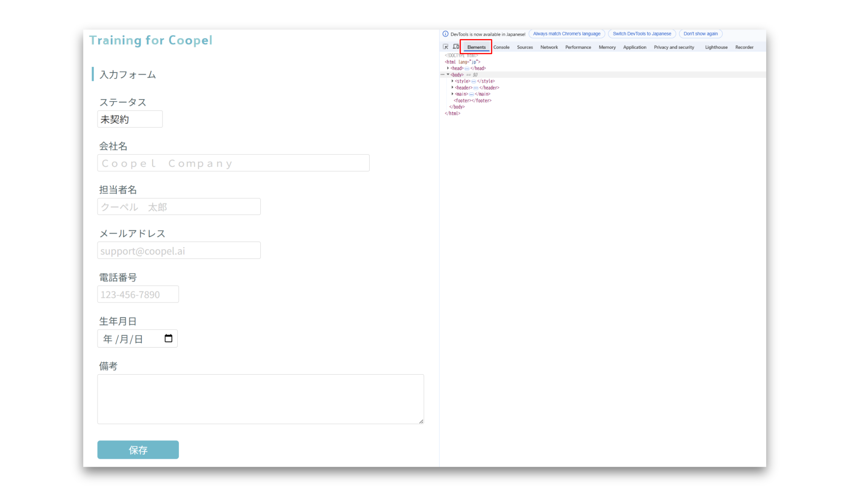This screenshot has width=864, height=504.
Task: Expand the style element node
Action: (x=452, y=81)
